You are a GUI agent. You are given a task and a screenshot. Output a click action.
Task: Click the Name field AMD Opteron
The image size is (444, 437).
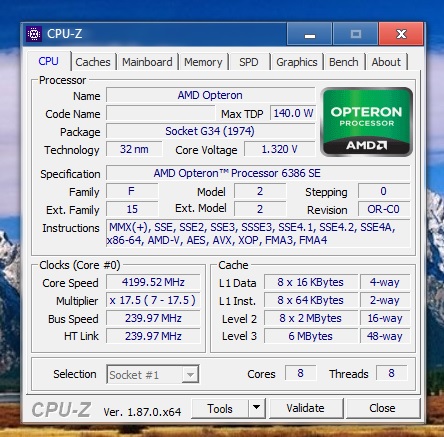[210, 95]
